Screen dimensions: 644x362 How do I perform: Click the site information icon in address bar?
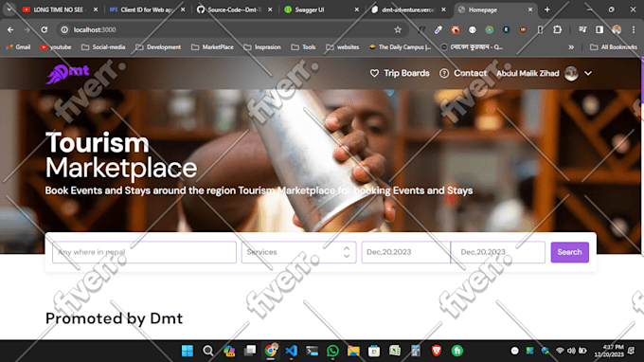[64, 29]
